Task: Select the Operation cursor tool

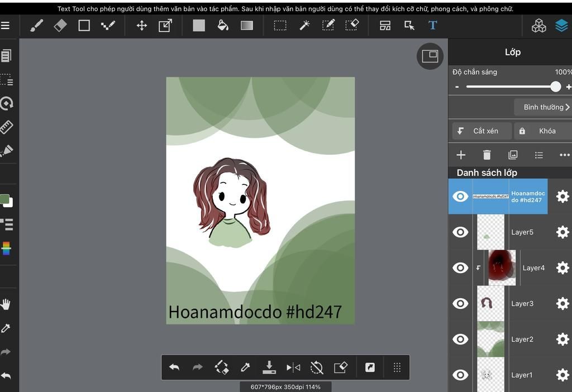Action: 409,26
